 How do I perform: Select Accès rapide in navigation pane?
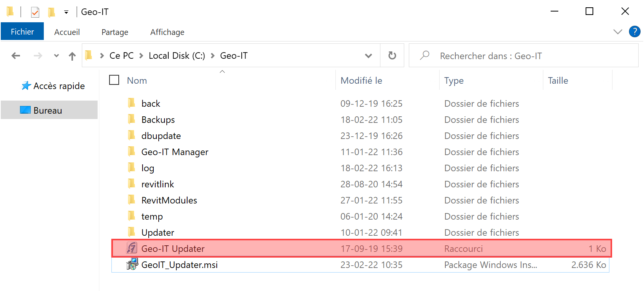pyautogui.click(x=59, y=86)
